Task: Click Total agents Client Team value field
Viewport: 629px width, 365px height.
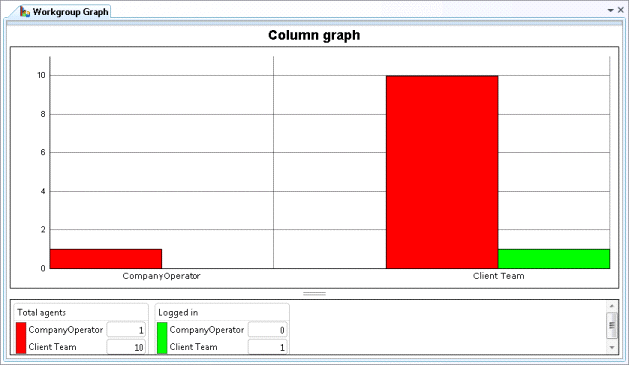Action: [x=126, y=347]
